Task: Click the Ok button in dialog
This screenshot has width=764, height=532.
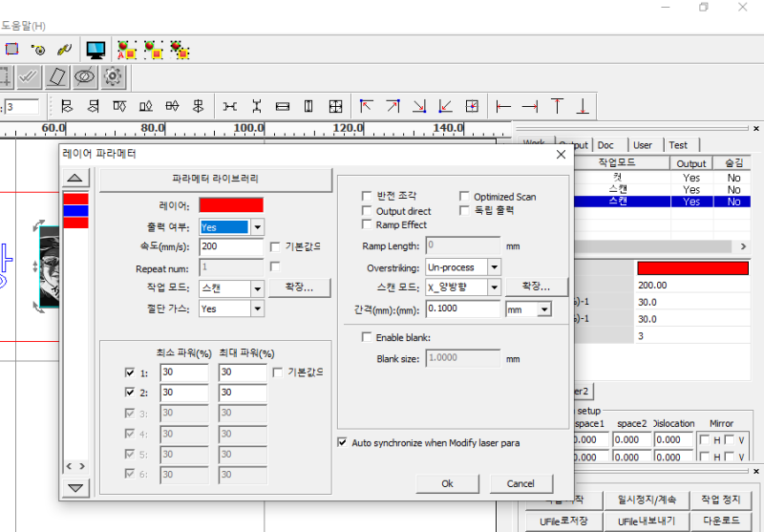Action: 446,483
